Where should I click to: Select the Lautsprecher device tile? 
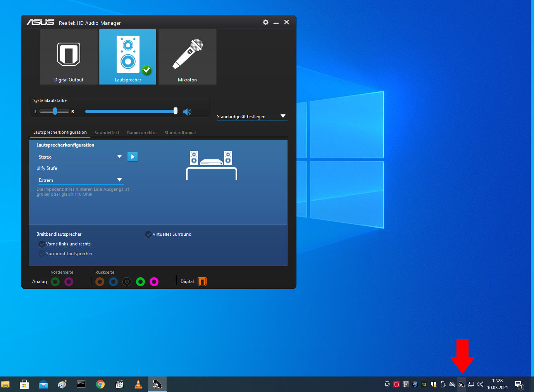pyautogui.click(x=128, y=57)
